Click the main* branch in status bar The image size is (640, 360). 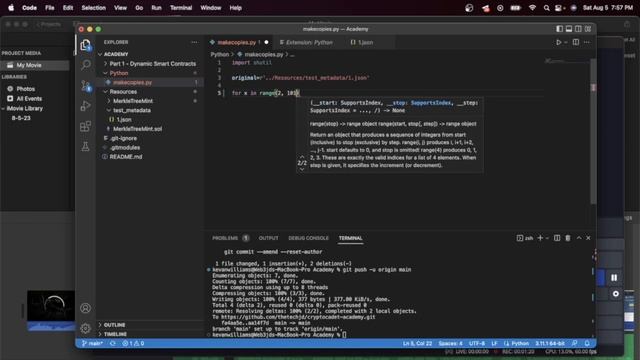click(92, 343)
